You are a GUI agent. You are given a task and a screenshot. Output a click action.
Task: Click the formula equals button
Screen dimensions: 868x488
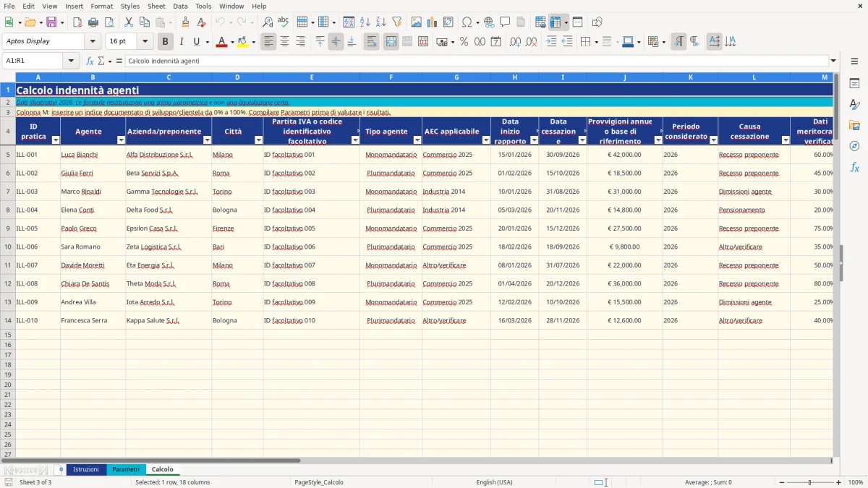(119, 61)
